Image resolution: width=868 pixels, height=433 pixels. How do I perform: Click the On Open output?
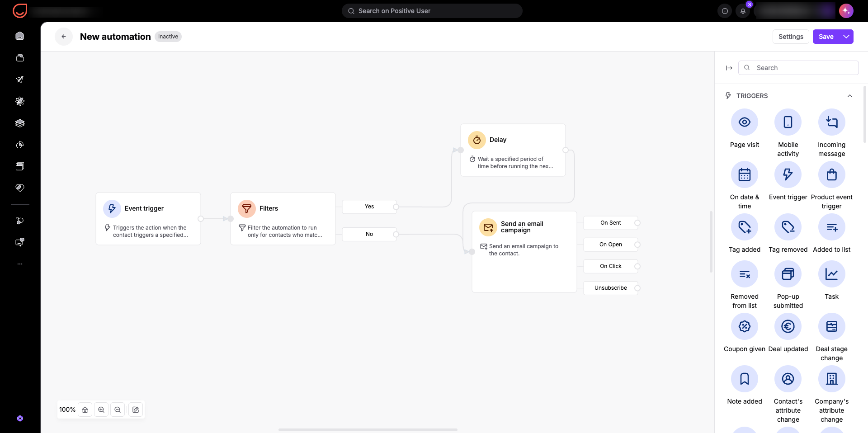pos(611,245)
